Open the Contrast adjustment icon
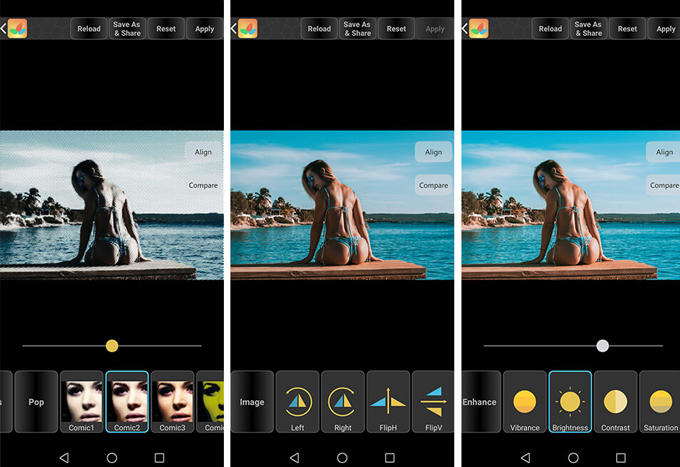 [615, 401]
